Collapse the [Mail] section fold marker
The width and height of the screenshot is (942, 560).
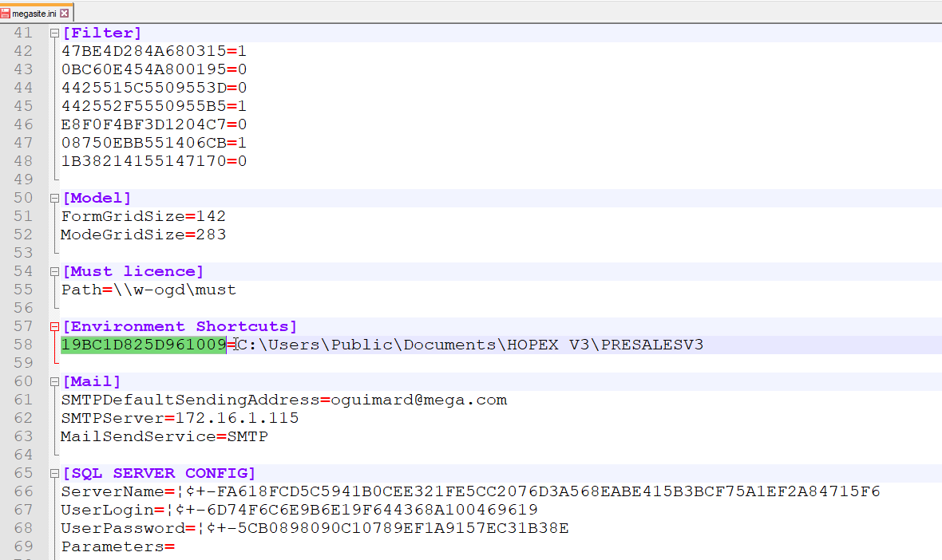point(53,381)
